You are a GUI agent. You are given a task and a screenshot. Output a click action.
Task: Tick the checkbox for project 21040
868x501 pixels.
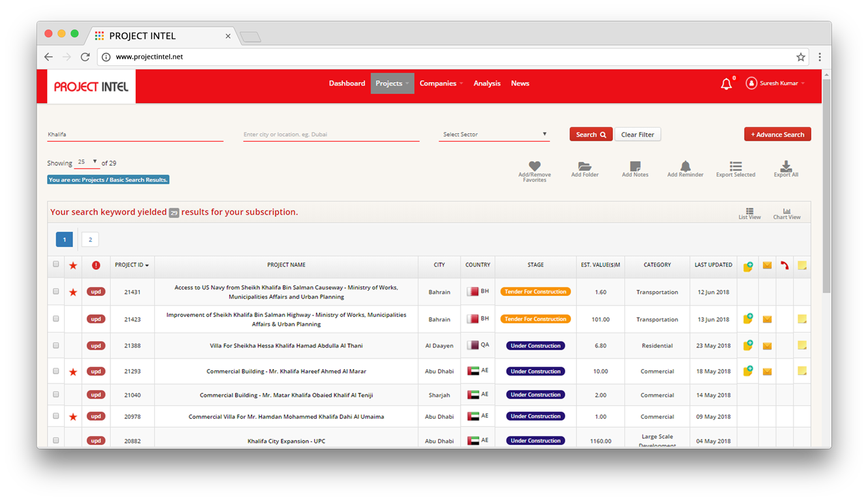[56, 395]
